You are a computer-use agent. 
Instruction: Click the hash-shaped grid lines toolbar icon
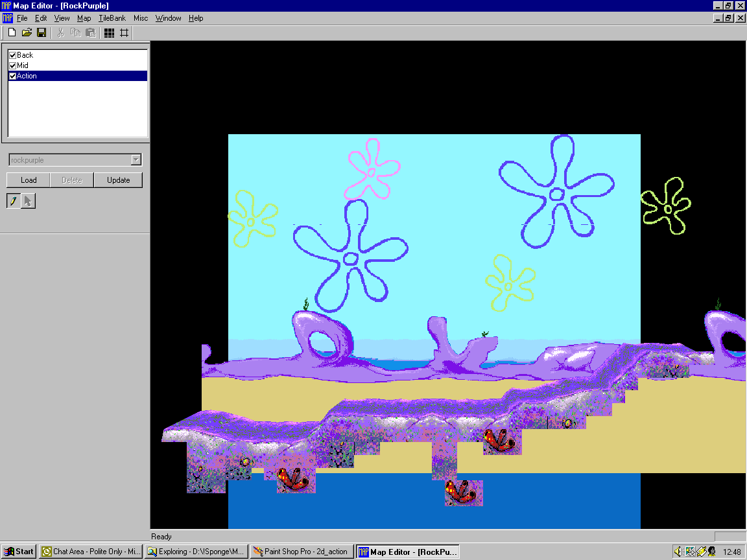point(124,32)
